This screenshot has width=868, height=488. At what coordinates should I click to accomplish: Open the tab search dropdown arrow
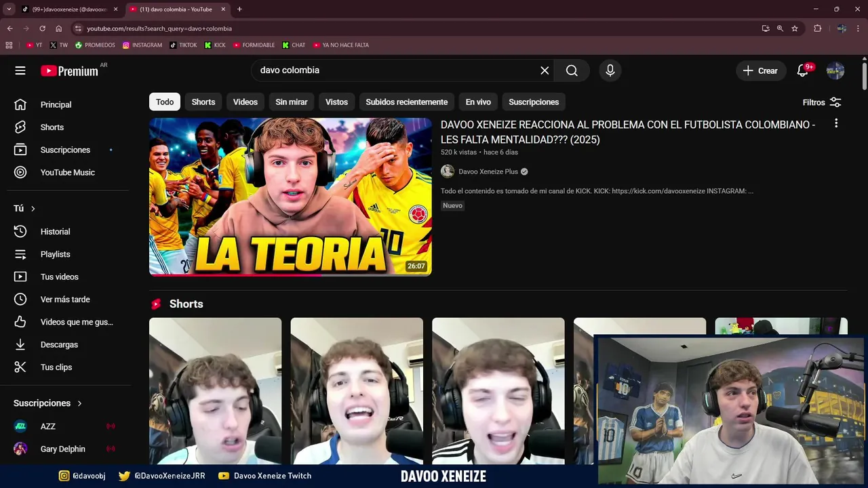point(9,9)
